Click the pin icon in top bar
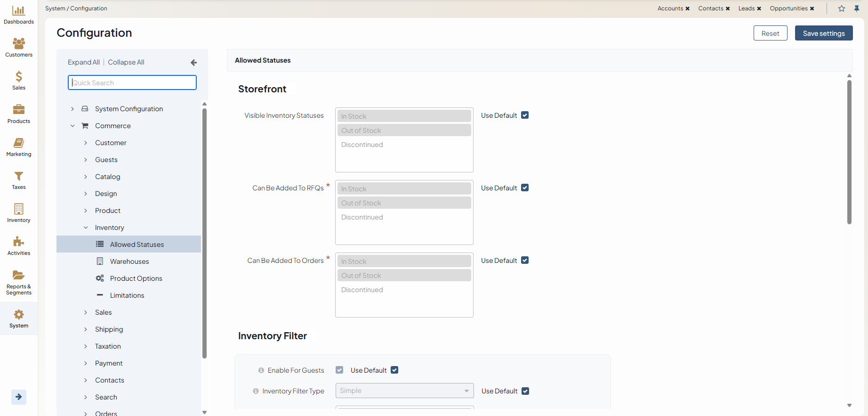Screen dimensions: 868x416 tap(857, 8)
